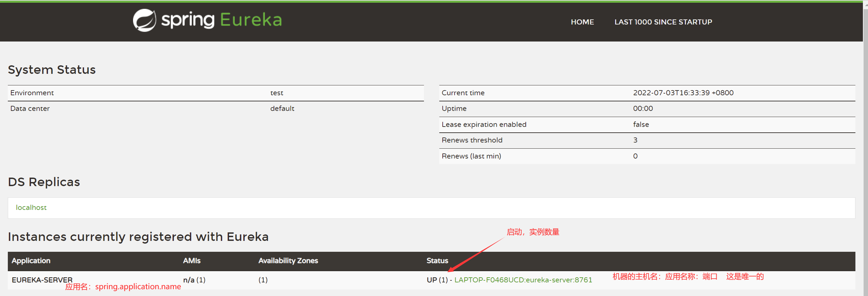Select the EUREKA-SERVER application cell
Screen dimensions: 868x296
[42, 280]
